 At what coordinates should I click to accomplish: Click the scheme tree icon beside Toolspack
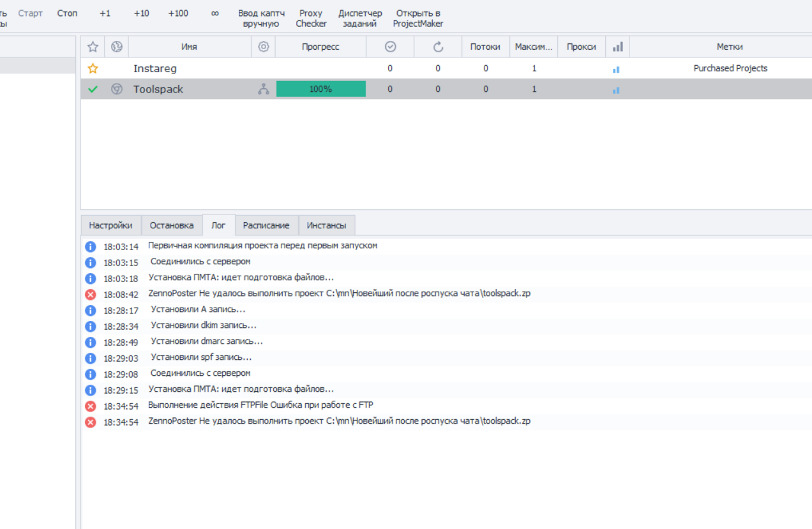pyautogui.click(x=264, y=89)
